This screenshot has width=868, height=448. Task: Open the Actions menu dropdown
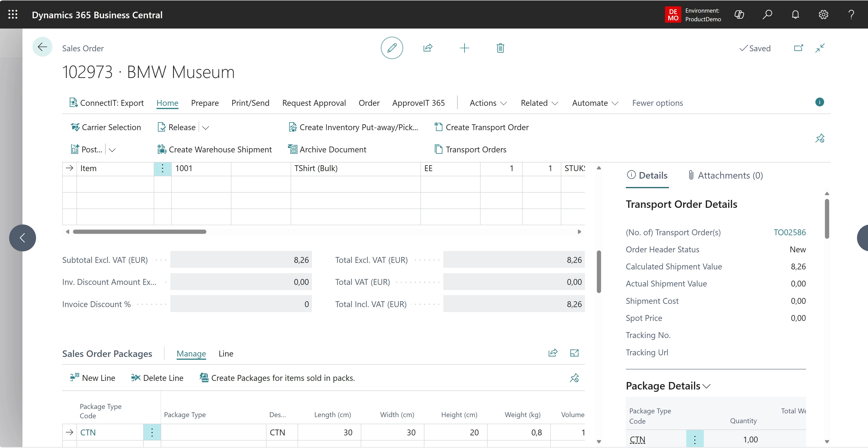tap(488, 103)
